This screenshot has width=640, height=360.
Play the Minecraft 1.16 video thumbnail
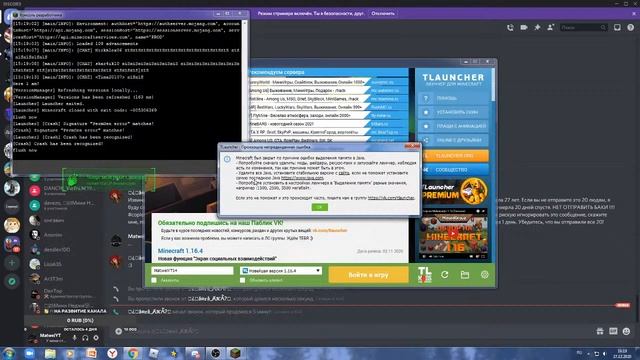[453, 234]
